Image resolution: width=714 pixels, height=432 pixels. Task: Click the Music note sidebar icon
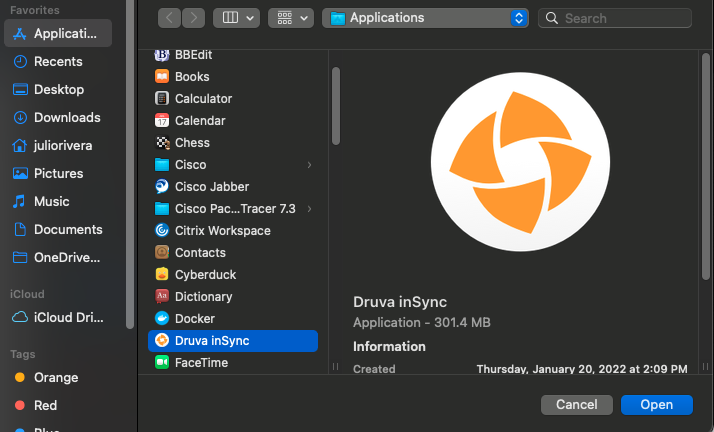click(19, 201)
